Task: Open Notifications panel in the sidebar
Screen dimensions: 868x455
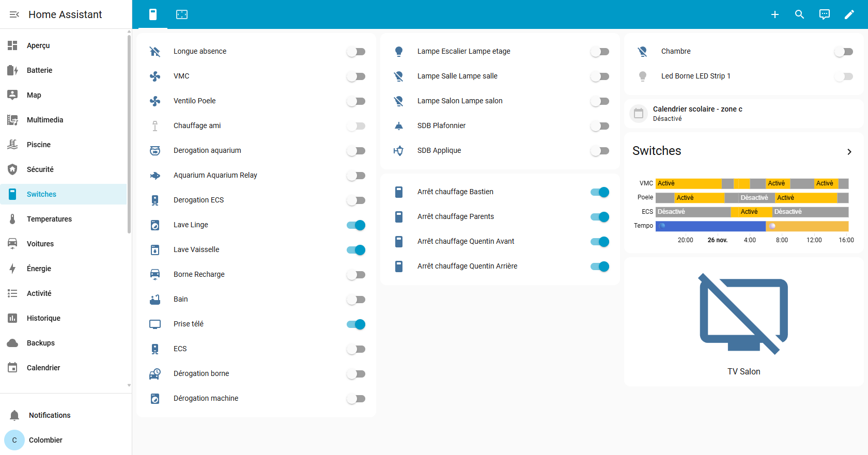Action: pos(50,415)
